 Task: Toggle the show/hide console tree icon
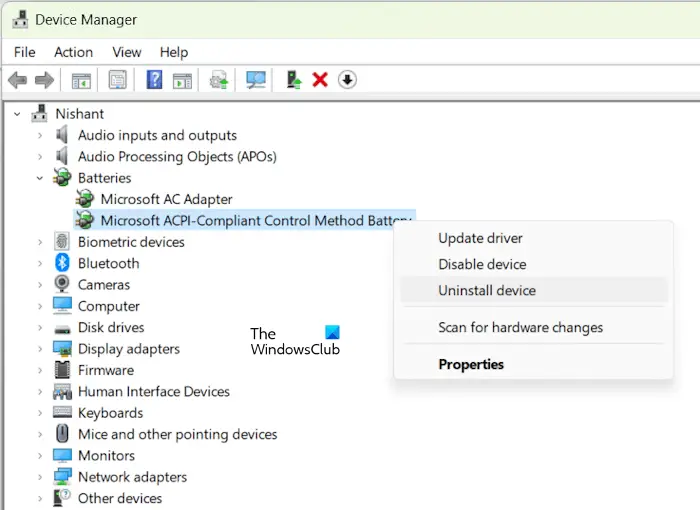81,80
